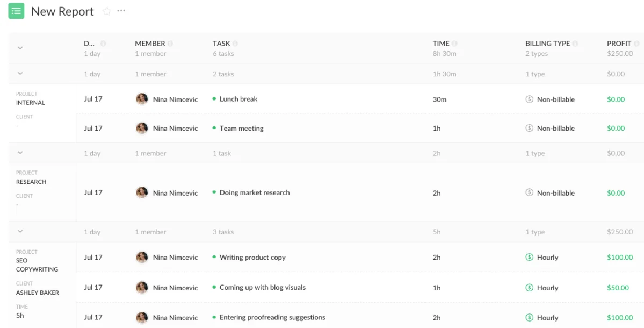Click the Hourly label for Entering proofreading suggestions
Screen dimensions: 644x328
[547, 317]
